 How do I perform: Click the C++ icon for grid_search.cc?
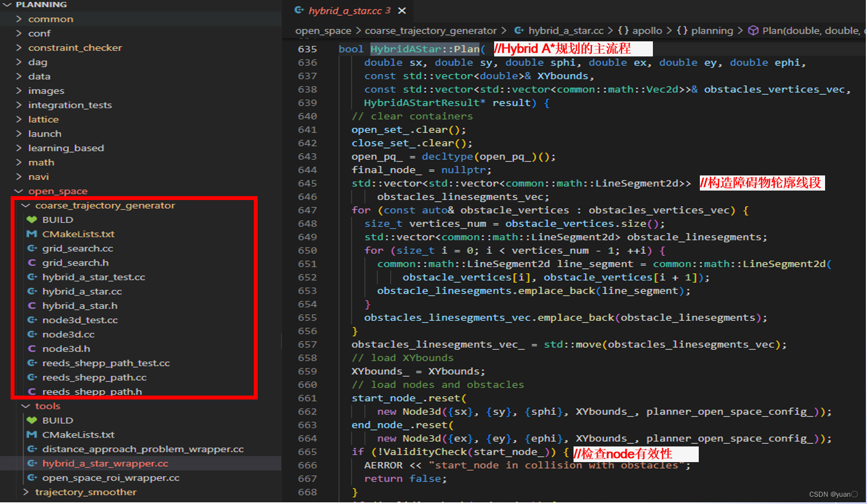32,248
